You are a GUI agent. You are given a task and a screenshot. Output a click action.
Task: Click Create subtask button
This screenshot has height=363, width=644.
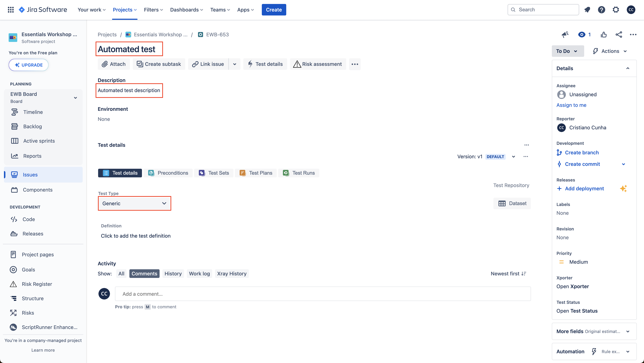tap(159, 64)
